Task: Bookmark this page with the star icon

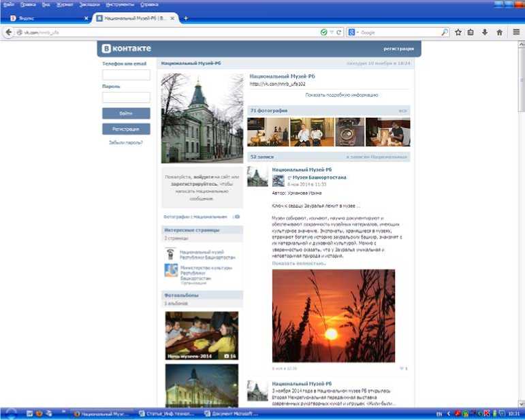Action: (x=458, y=32)
